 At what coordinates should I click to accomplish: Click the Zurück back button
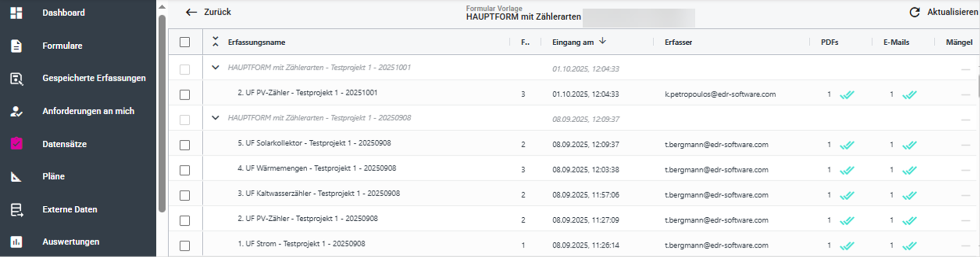point(208,12)
